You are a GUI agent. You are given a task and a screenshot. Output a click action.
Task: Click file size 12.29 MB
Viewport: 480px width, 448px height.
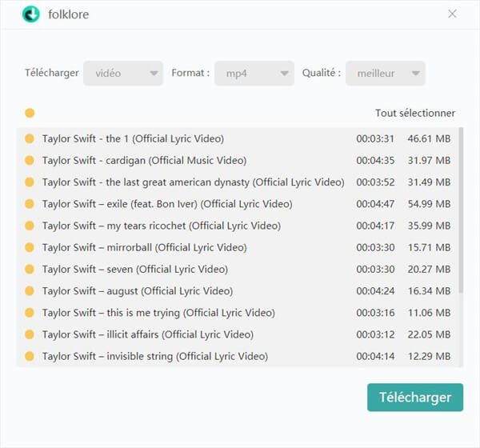coord(429,356)
